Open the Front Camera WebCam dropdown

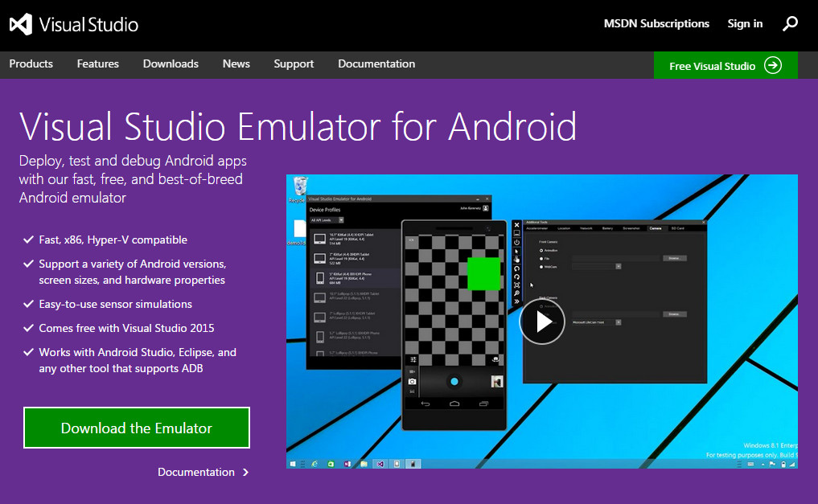(597, 266)
